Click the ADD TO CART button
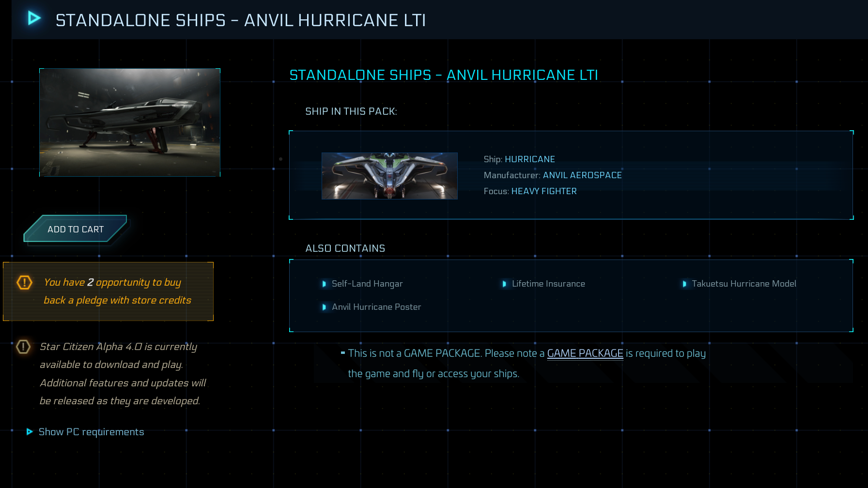The width and height of the screenshot is (868, 488). [x=75, y=229]
